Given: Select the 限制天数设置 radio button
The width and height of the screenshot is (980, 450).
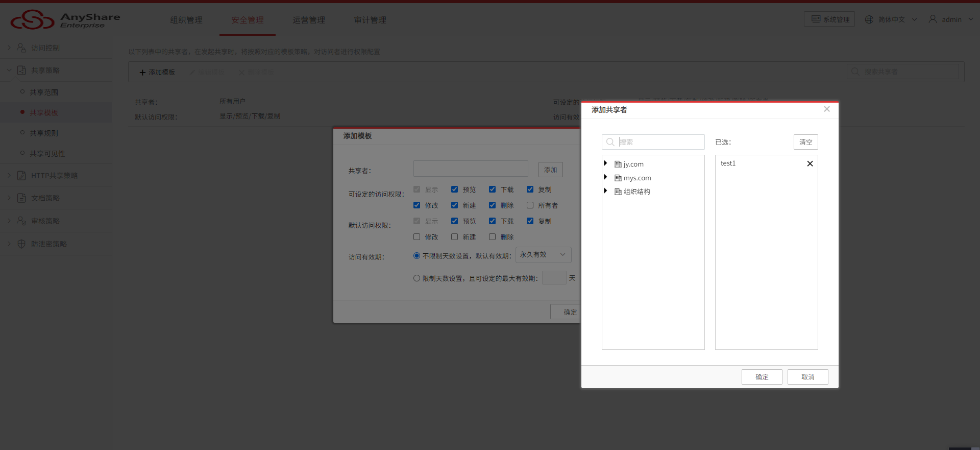Looking at the screenshot, I should coord(416,278).
